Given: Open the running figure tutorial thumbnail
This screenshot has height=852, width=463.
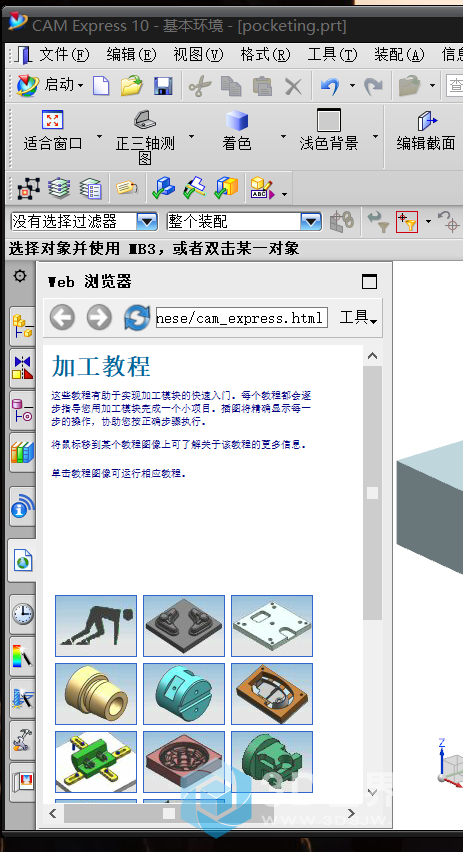Looking at the screenshot, I should [x=96, y=626].
